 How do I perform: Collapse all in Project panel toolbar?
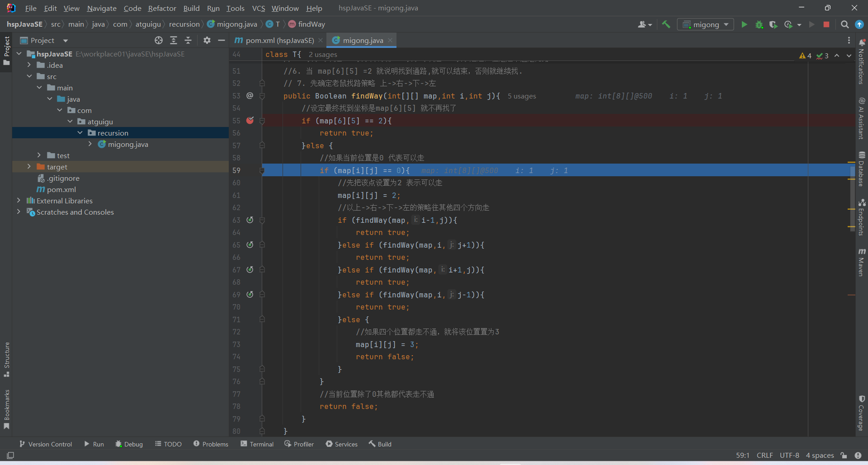point(188,40)
